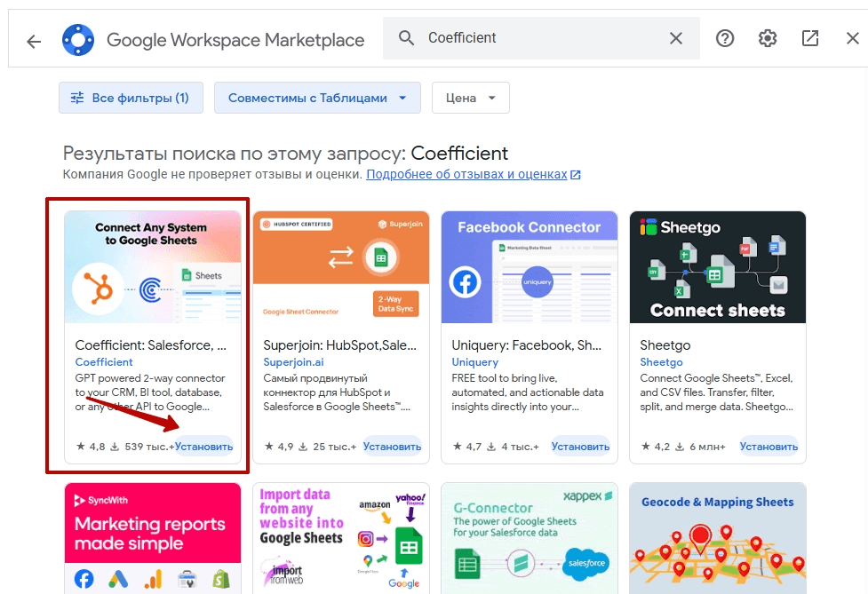This screenshot has width=868, height=594.
Task: Click the Superjoin 25 тыс.+ download count
Action: (x=328, y=447)
